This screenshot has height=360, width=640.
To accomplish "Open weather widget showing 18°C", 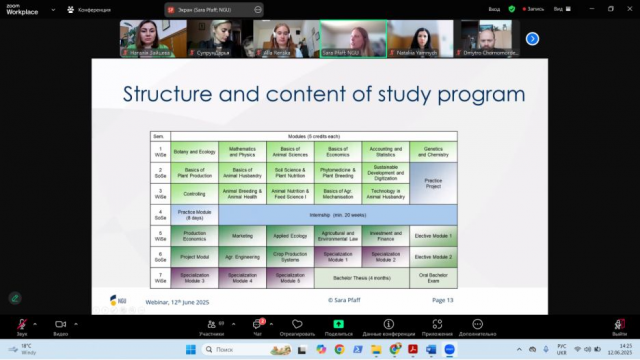I will (x=23, y=349).
